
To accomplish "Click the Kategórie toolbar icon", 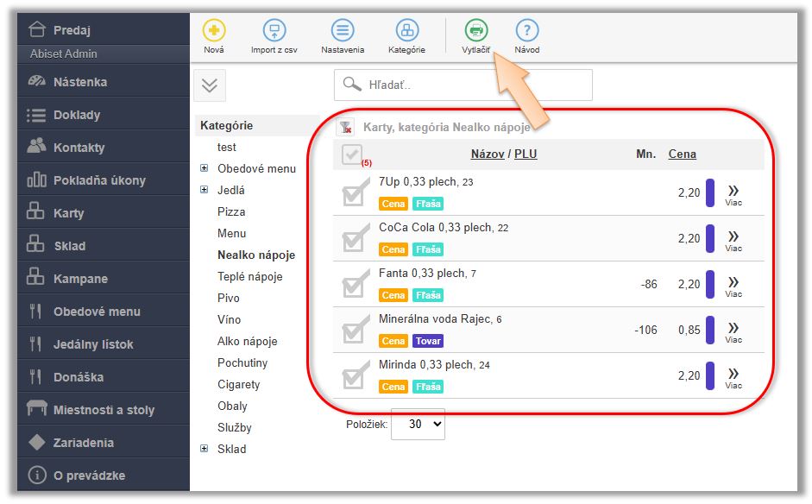I will 406,31.
